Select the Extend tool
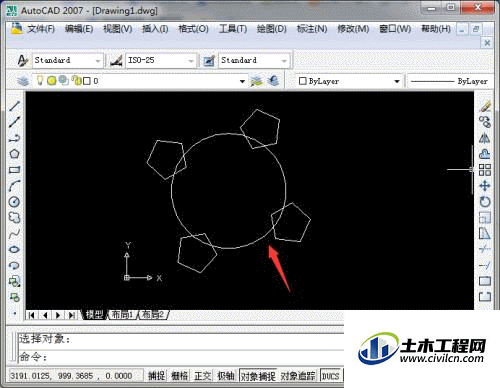Image resolution: width=500 pixels, height=388 pixels. pos(485,265)
